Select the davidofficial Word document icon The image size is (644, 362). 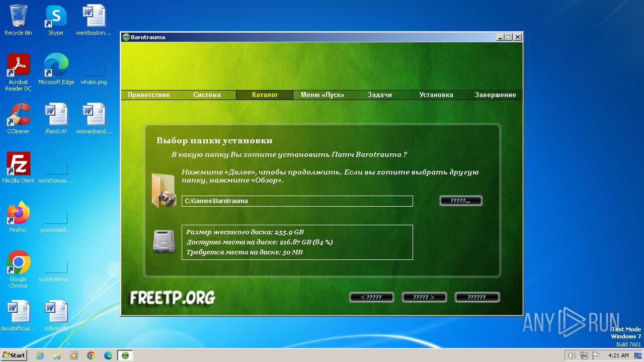(x=18, y=316)
